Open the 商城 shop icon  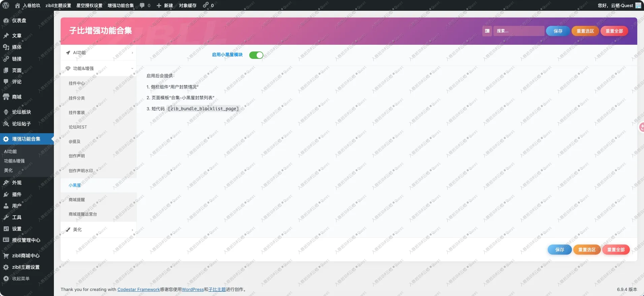[6, 97]
